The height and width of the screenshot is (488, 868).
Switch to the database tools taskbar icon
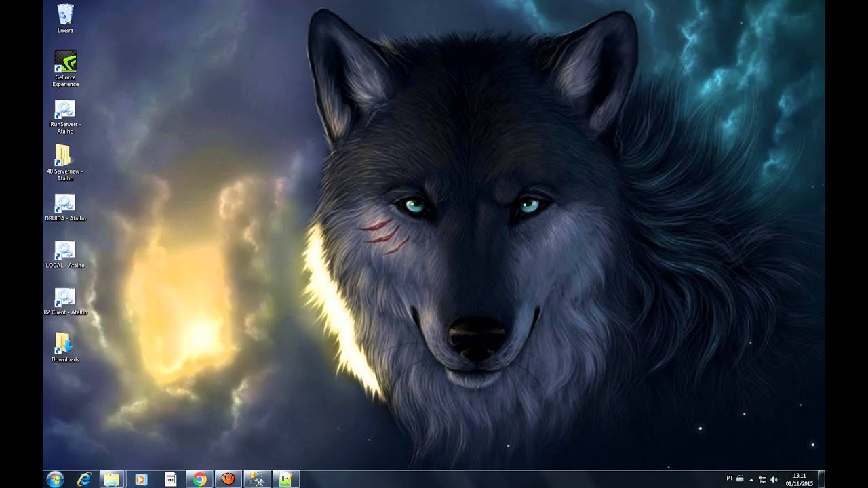point(258,479)
